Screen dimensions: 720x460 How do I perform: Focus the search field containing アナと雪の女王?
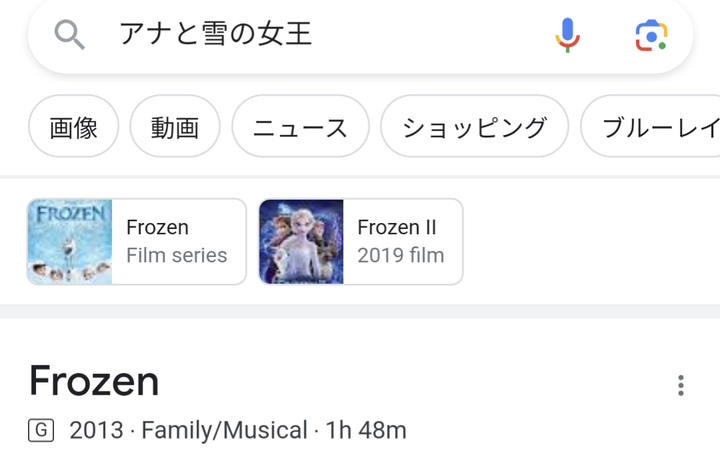[300, 35]
